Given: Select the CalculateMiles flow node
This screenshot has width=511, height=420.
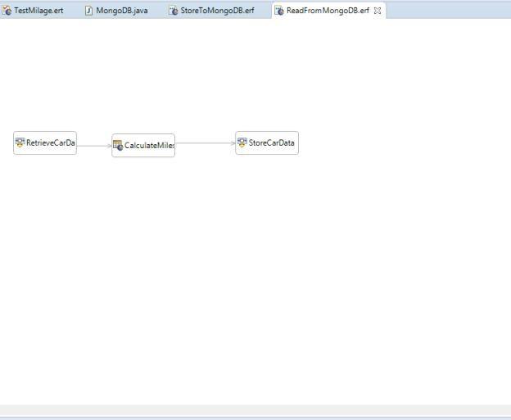Looking at the screenshot, I should [x=143, y=146].
